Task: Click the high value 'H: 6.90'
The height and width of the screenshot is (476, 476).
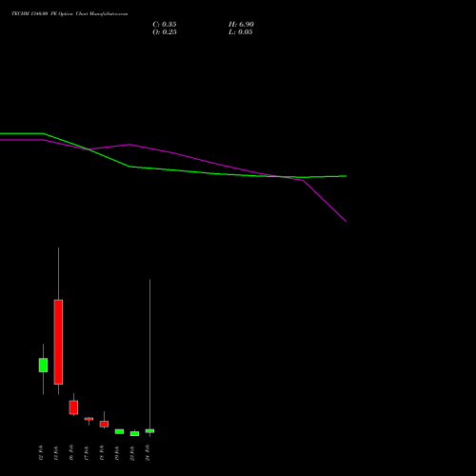Action: pyautogui.click(x=241, y=25)
